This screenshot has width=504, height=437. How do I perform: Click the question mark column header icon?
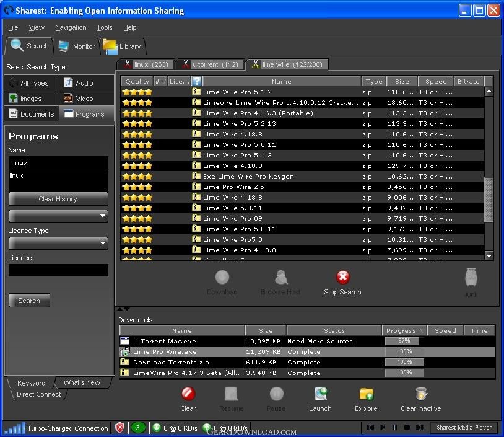[x=197, y=81]
